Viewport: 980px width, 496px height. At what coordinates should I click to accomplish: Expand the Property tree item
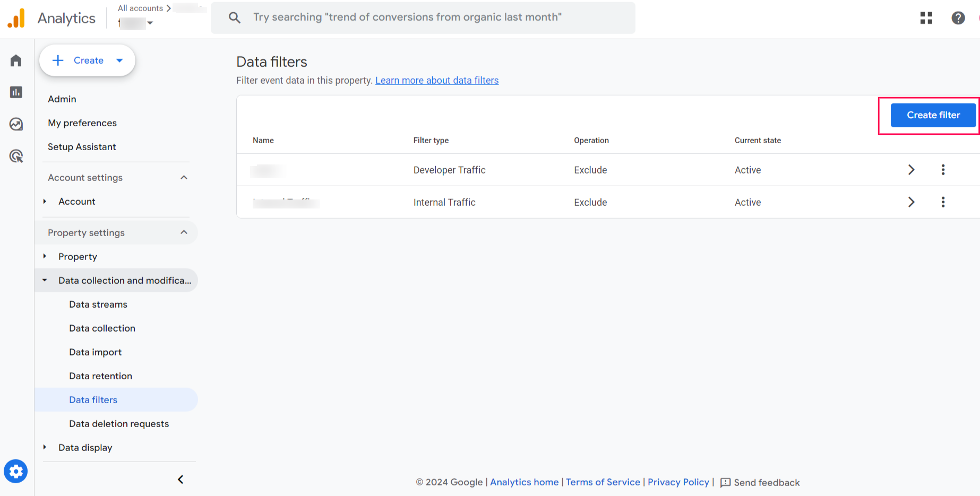tap(45, 257)
